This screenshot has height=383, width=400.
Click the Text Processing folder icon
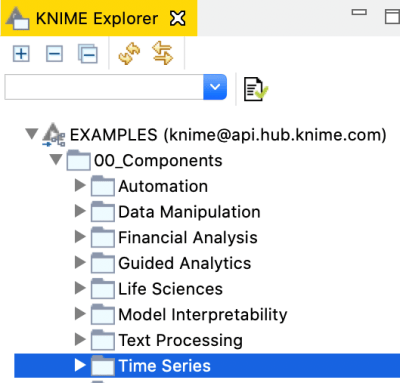click(x=103, y=340)
